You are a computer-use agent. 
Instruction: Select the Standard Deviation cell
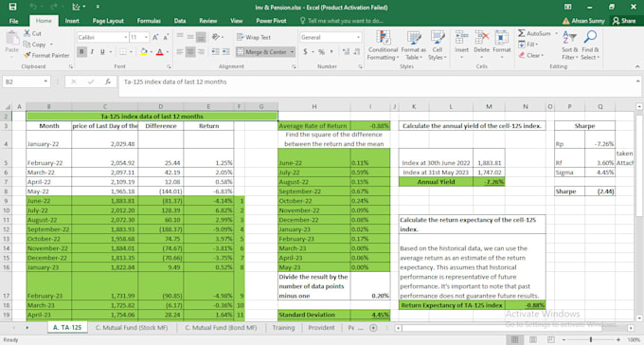coord(314,315)
